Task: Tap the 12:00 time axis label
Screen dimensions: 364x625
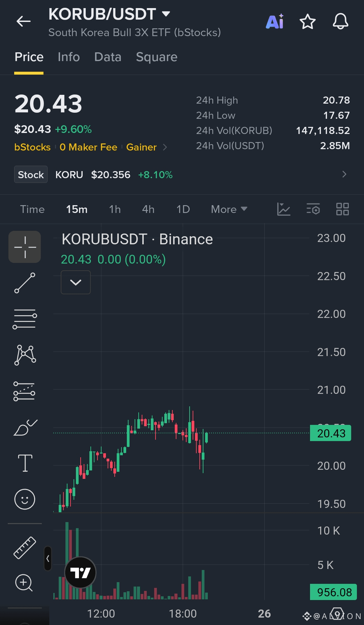Action: coord(101,614)
